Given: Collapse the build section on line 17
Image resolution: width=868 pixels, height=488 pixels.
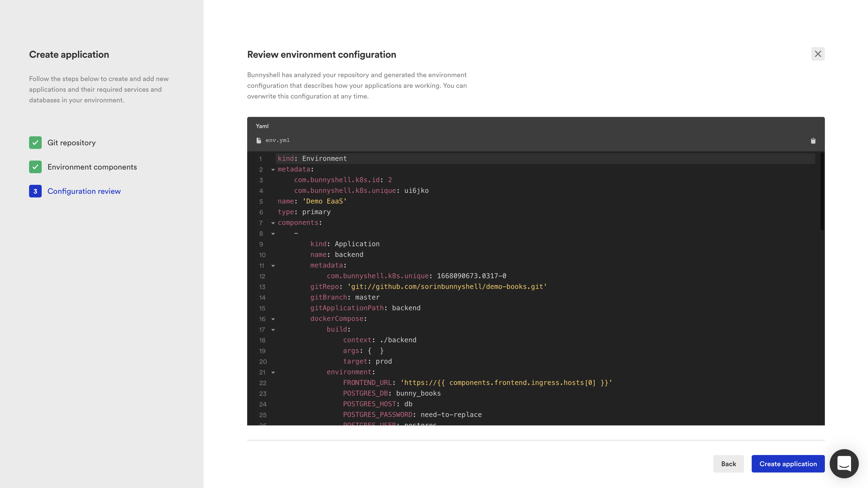Looking at the screenshot, I should [x=273, y=330].
